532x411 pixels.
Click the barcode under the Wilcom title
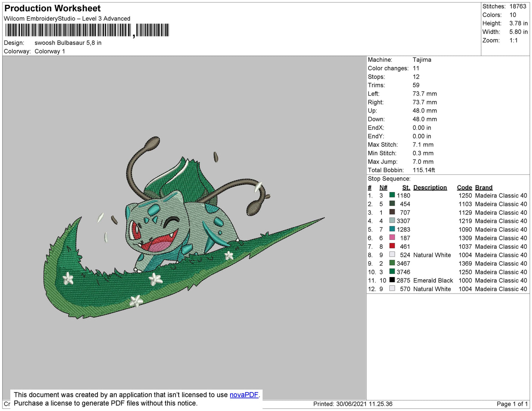[87, 30]
